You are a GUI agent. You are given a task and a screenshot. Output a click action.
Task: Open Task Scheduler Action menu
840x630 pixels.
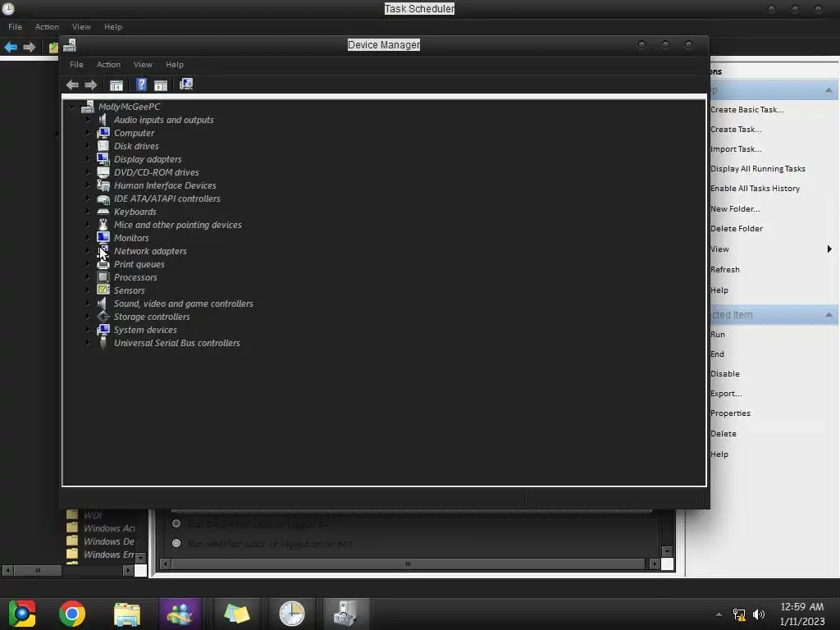[47, 27]
